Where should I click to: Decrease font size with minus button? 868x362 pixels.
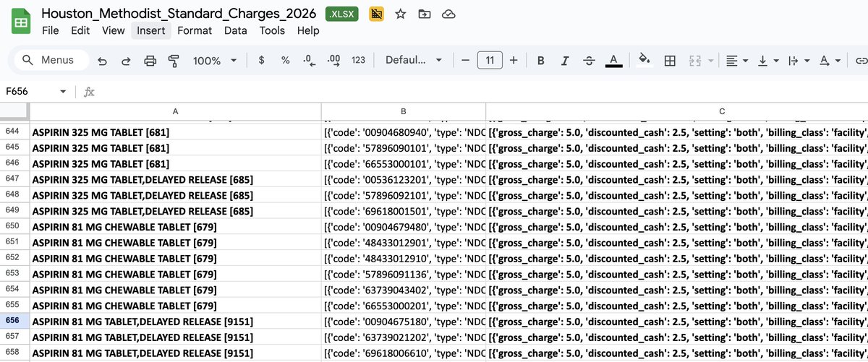click(x=465, y=61)
